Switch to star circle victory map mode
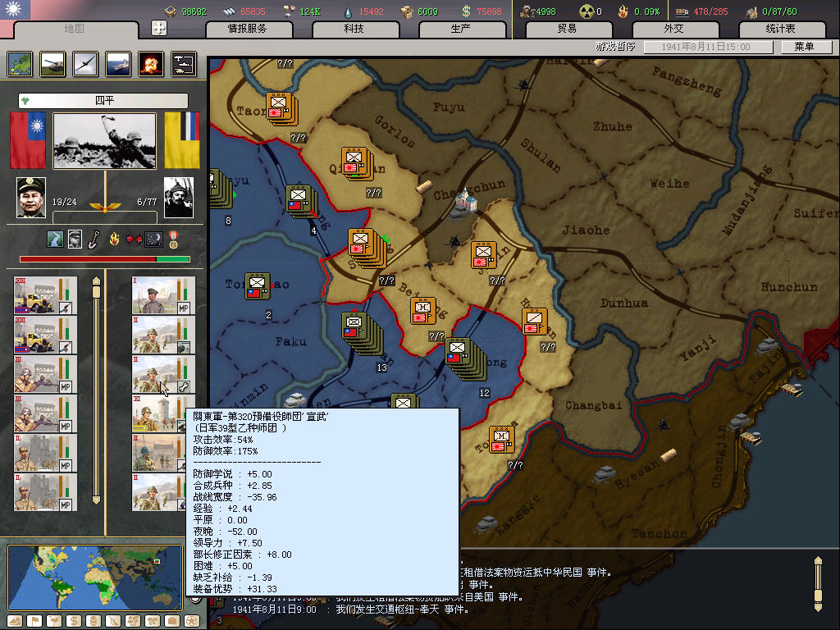Screen dimensions: 840x630 pyautogui.click(x=192, y=621)
